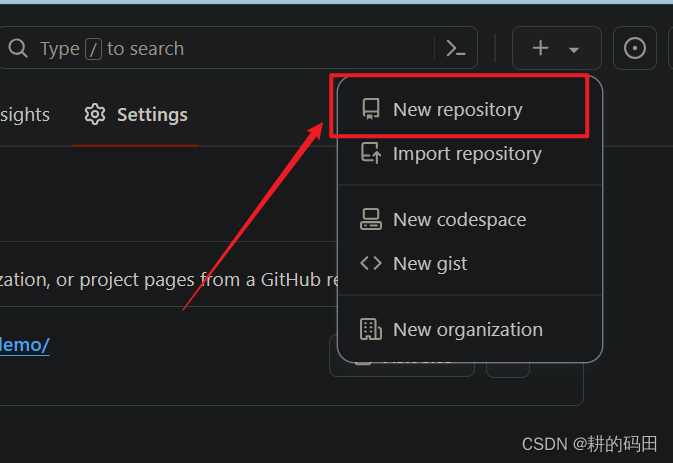
Task: Expand the create-new dropdown caret
Action: coord(574,50)
